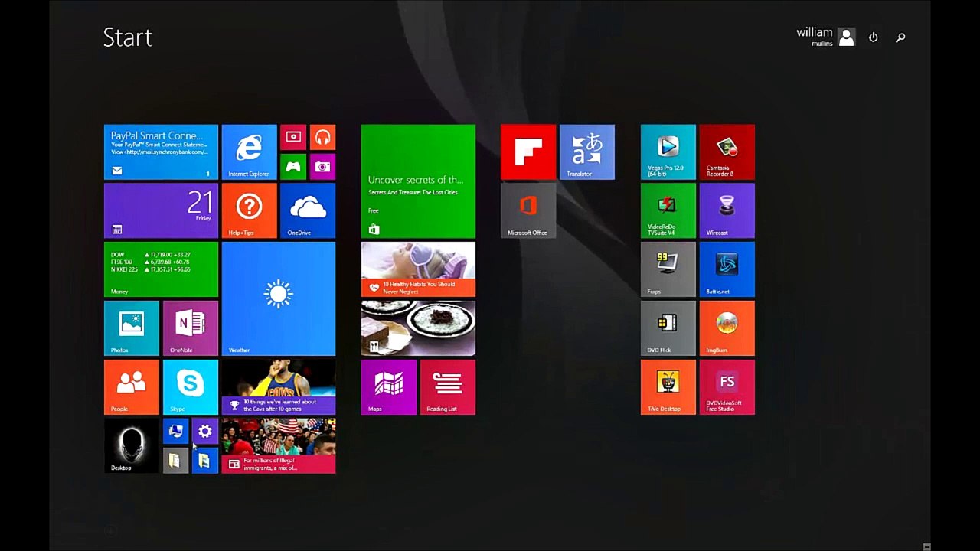The width and height of the screenshot is (980, 551).
Task: Open the Internet Explorer tile
Action: pos(250,152)
